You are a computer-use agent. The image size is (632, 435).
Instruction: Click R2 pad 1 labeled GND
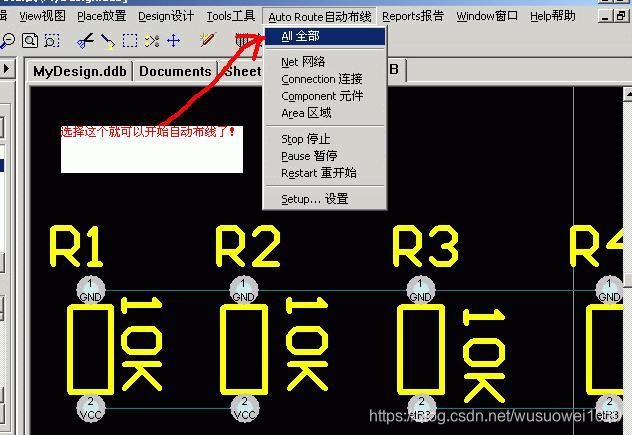(x=244, y=290)
